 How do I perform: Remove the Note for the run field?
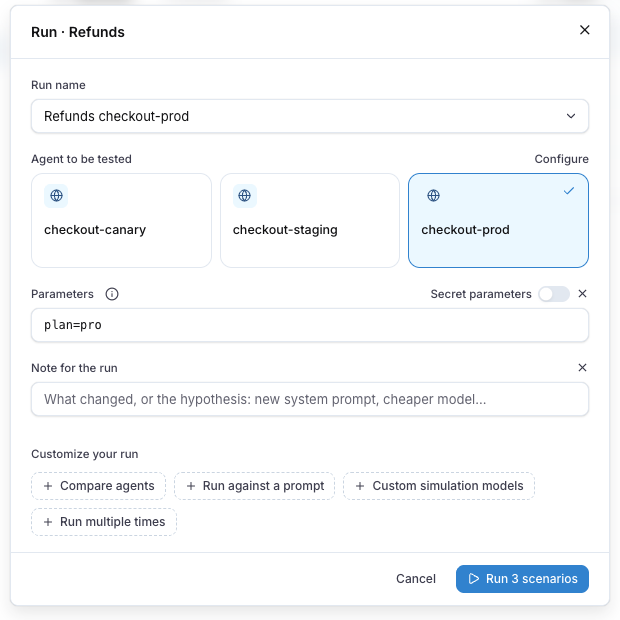pyautogui.click(x=582, y=368)
